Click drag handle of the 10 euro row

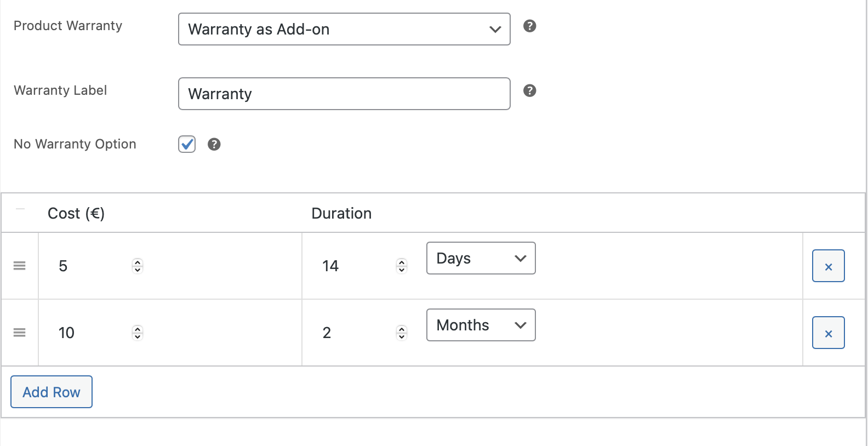point(20,333)
